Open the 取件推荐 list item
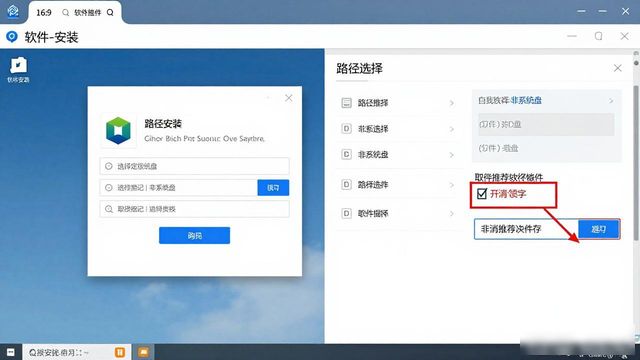Screen dimensions: 640x360 click(x=398, y=213)
